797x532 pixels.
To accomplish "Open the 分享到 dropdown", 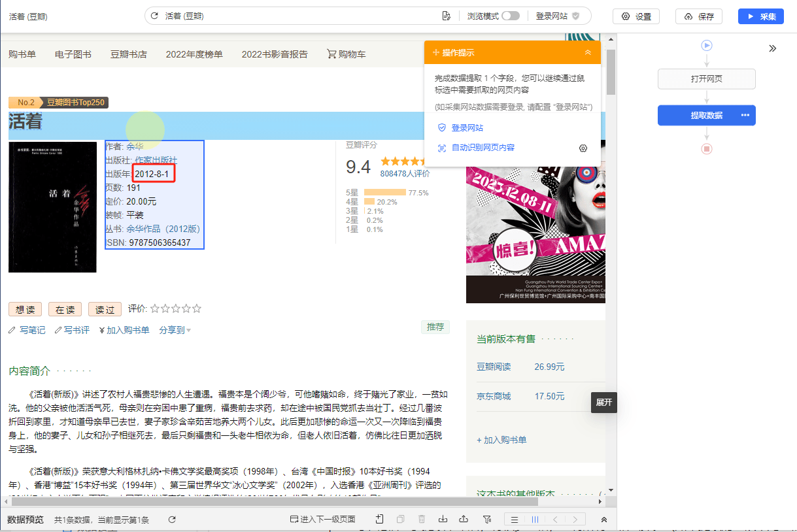I will [175, 330].
